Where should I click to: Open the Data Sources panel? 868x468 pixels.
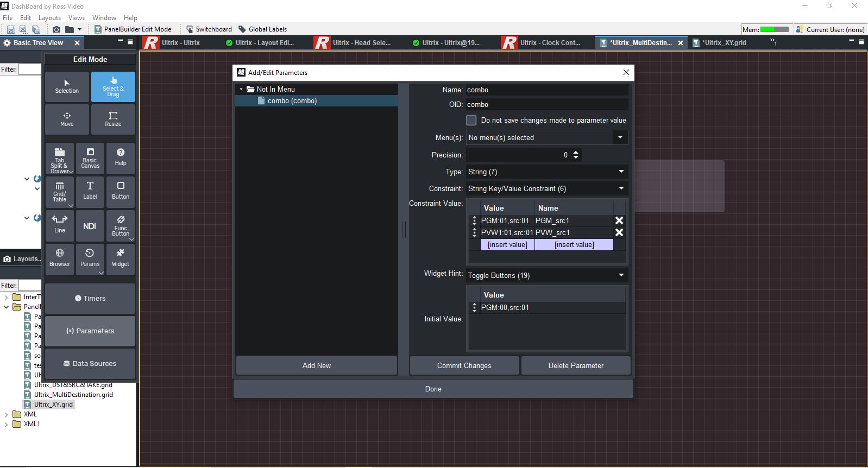tap(90, 363)
